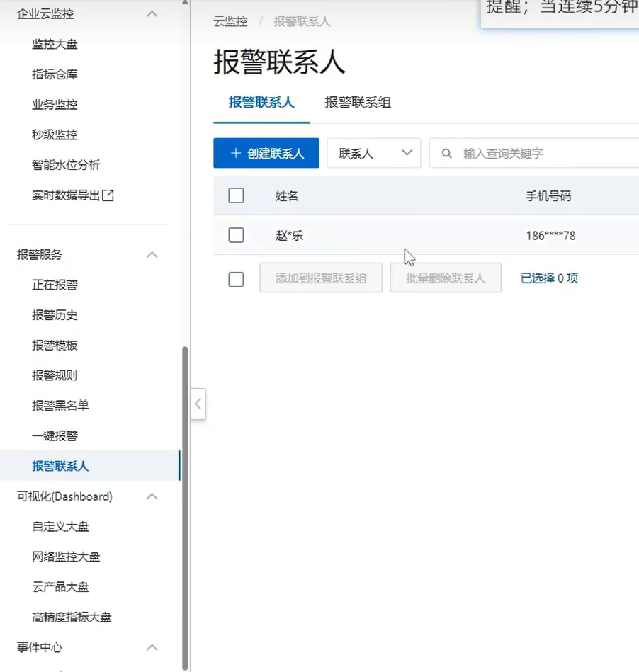Collapse the 事件中心 section
The height and width of the screenshot is (672, 639).
[152, 648]
